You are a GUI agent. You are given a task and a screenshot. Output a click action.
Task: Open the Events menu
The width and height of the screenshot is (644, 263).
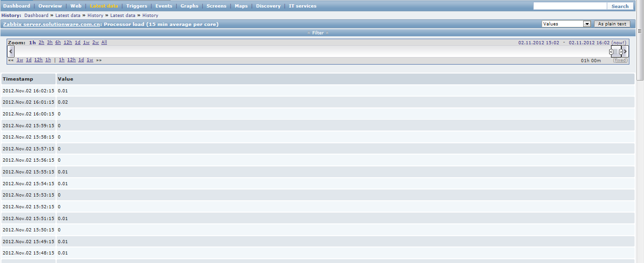pos(164,6)
